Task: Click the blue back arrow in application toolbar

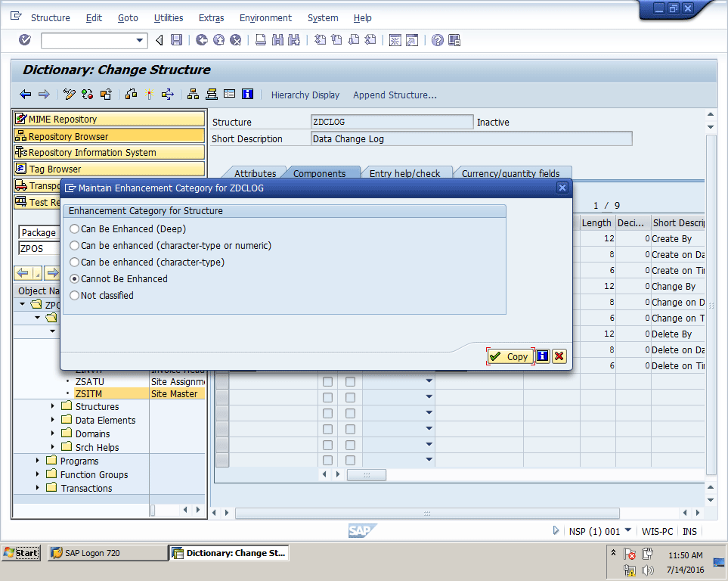Action: [26, 95]
